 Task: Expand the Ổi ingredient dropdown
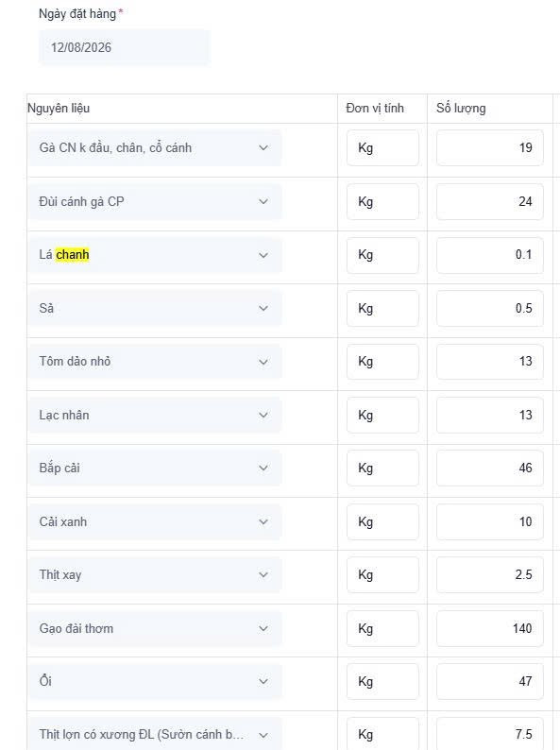pos(155,681)
